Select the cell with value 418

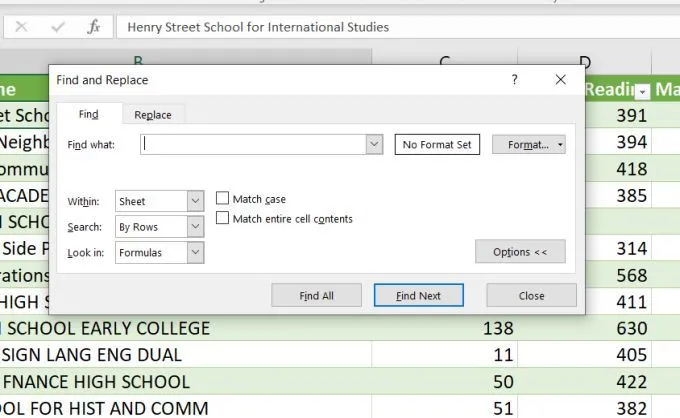click(618, 169)
